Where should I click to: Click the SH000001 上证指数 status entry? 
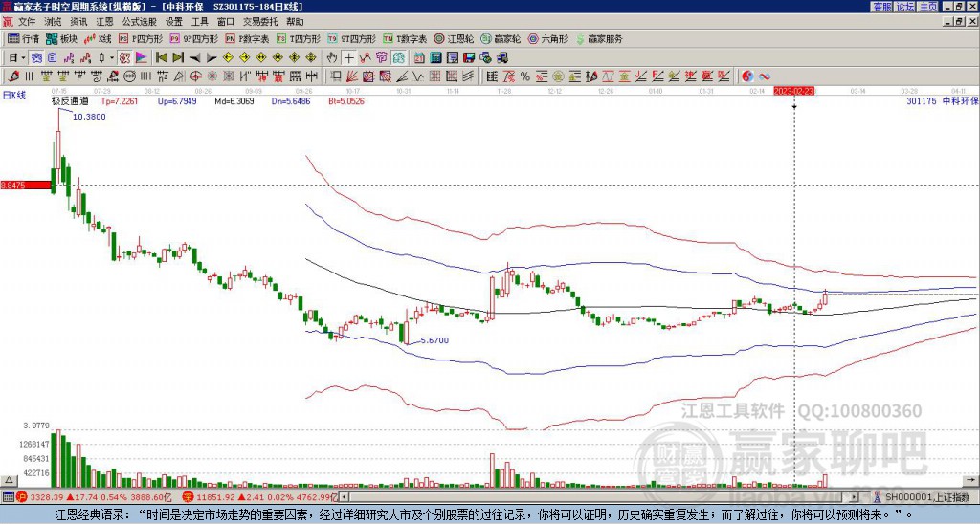pyautogui.click(x=922, y=497)
